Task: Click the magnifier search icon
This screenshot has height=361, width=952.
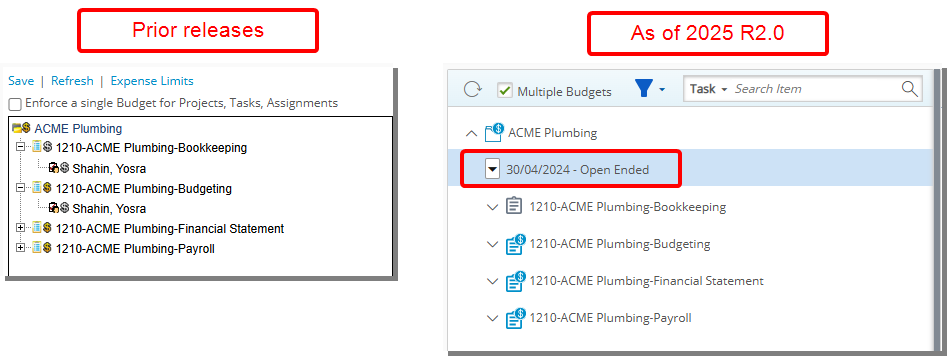Action: point(909,89)
